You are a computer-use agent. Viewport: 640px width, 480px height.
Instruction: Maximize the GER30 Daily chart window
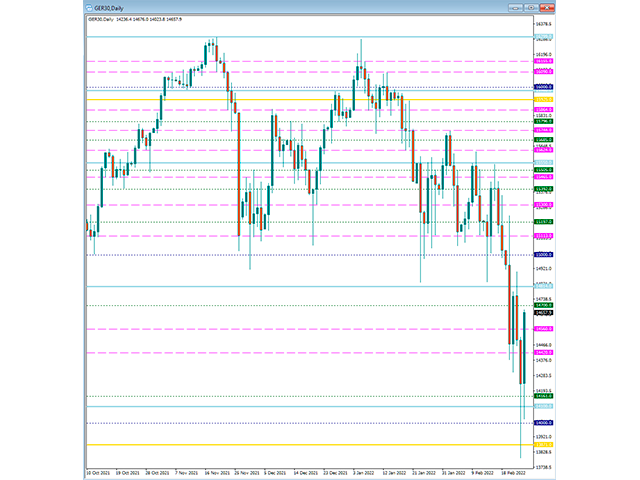531,8
